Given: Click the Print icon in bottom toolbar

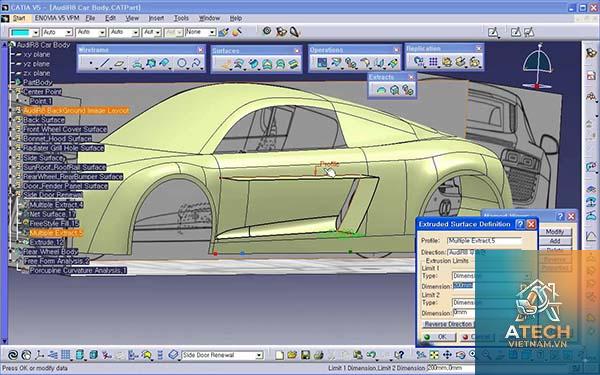Looking at the screenshot, I should pyautogui.click(x=318, y=355).
